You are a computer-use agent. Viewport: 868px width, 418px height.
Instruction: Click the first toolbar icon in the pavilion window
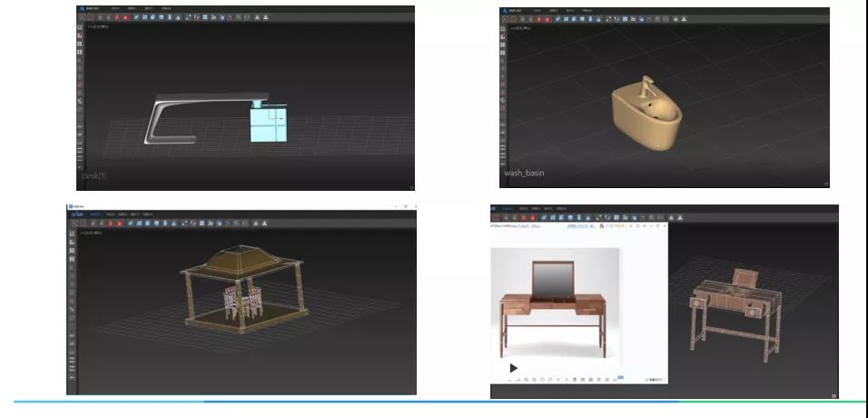click(73, 221)
